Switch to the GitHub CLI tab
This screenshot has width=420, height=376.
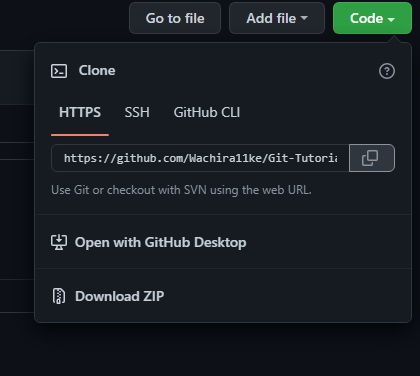[x=207, y=112]
